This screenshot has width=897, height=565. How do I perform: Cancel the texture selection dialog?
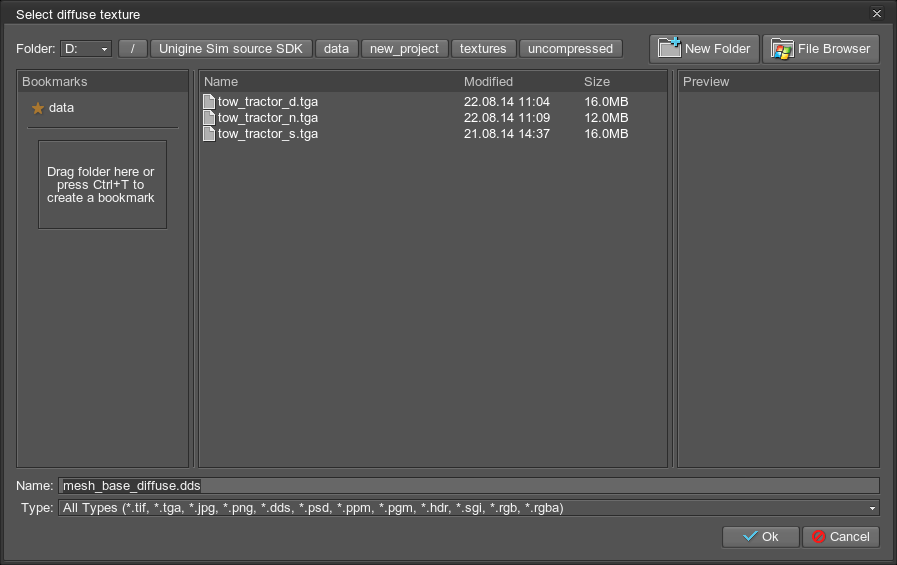[x=841, y=537]
